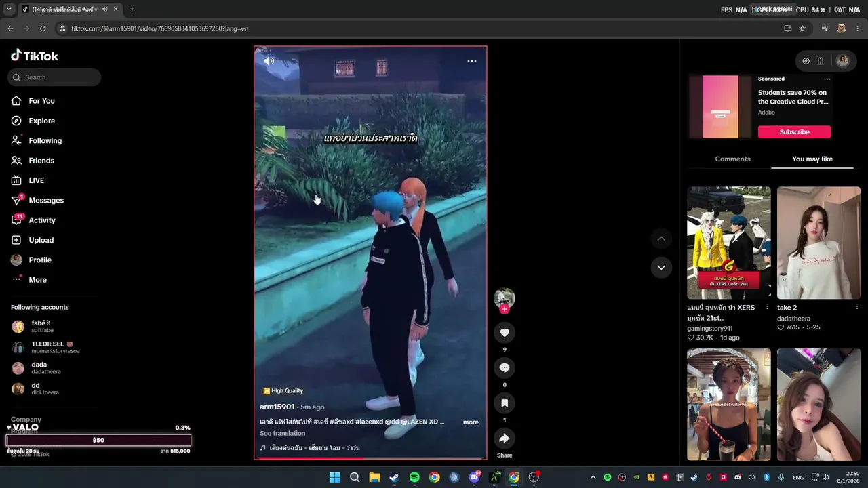This screenshot has width=868, height=488.
Task: Open options for the gamingstory911 video
Action: pyautogui.click(x=767, y=307)
